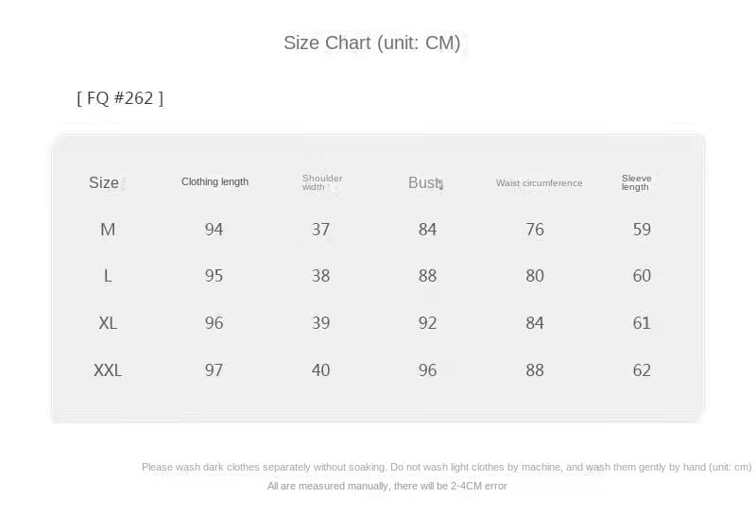Click the FQ #262 product code label
The height and width of the screenshot is (532, 756).
(120, 97)
